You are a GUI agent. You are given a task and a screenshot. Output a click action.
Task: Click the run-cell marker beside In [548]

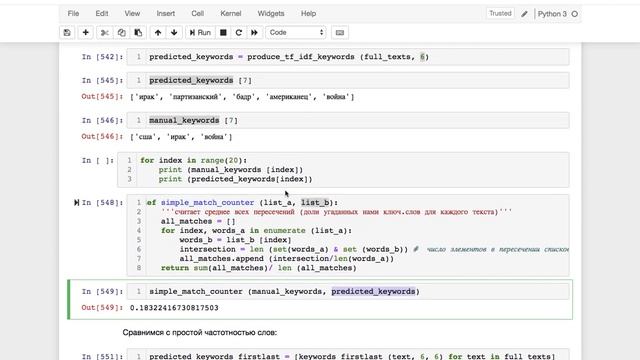[x=76, y=202]
